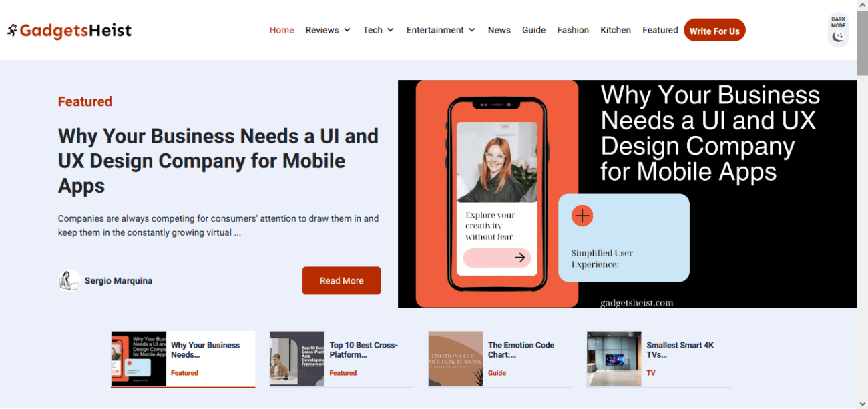Expand the Reviews dropdown chevron
Image resolution: width=868 pixels, height=409 pixels.
point(347,30)
